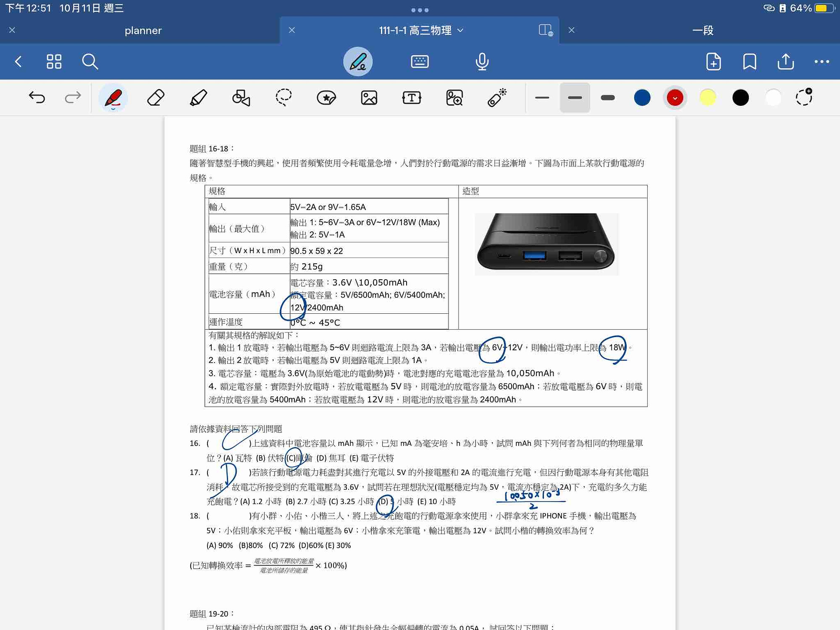Tap the status bar clock
Image resolution: width=840 pixels, height=630 pixels.
[x=28, y=8]
